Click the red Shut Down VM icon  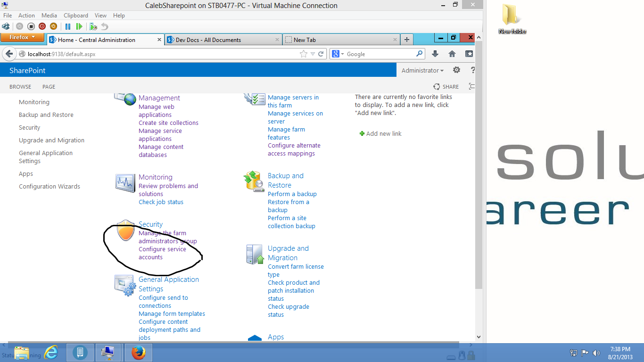42,27
